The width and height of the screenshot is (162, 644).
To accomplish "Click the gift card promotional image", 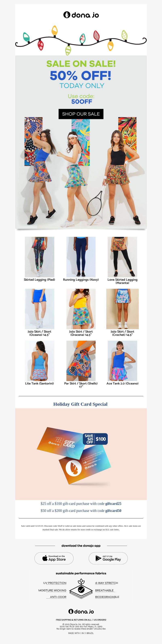I will click(81, 454).
